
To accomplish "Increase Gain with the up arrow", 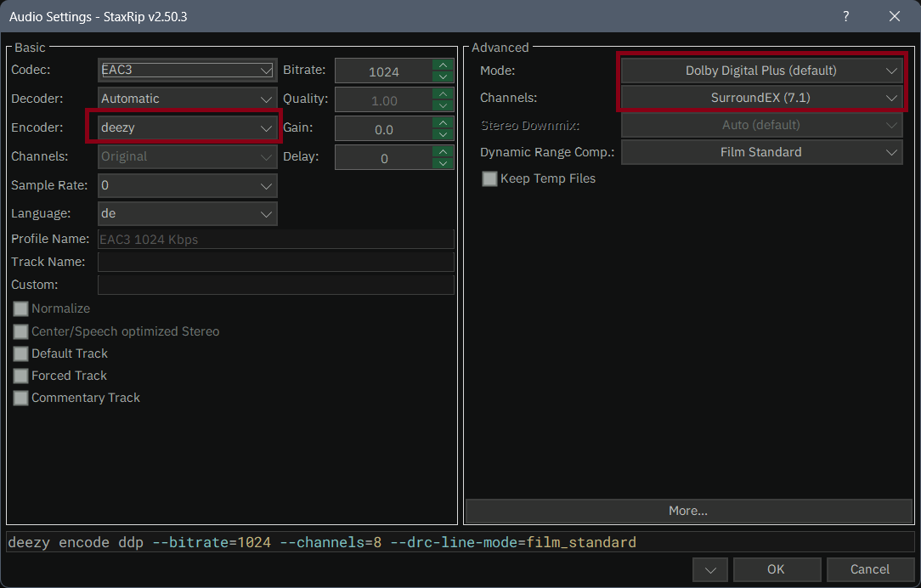I will pyautogui.click(x=443, y=122).
